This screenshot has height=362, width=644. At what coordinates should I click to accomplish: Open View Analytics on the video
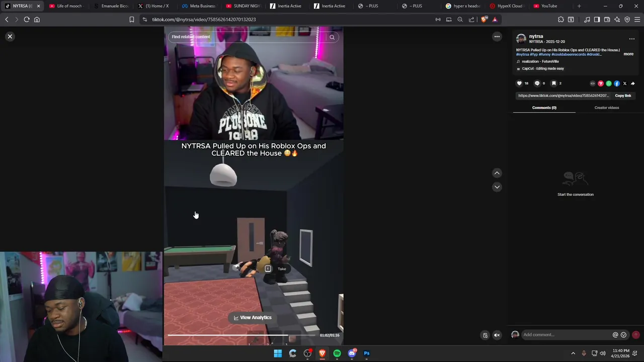(x=253, y=317)
